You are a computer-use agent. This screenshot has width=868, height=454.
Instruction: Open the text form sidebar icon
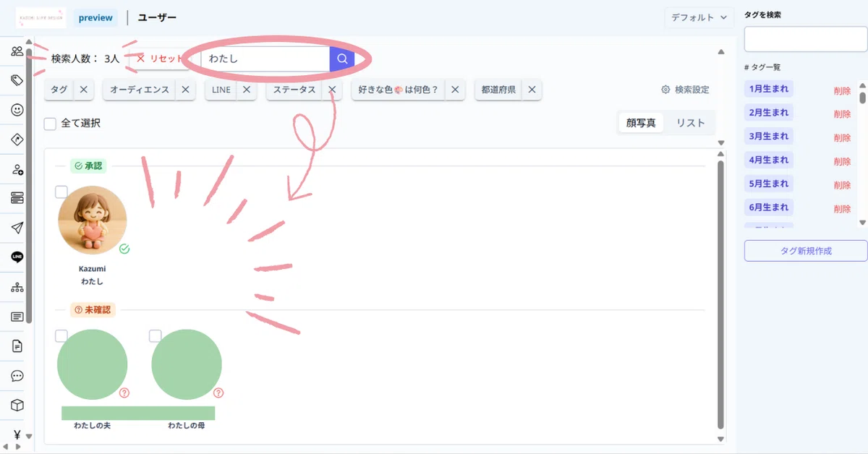(x=17, y=317)
